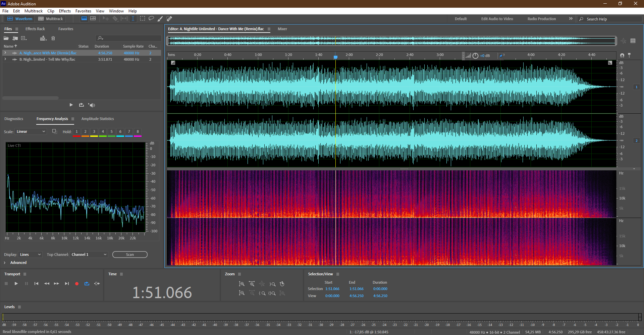This screenshot has height=335, width=644.
Task: Start playback with Transport Play button
Action: point(16,284)
